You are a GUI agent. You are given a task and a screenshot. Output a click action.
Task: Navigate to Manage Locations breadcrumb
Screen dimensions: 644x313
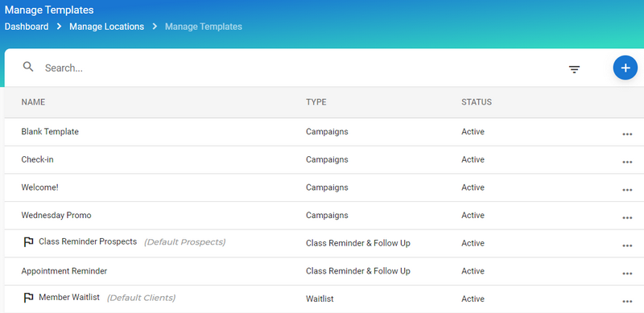coord(107,27)
